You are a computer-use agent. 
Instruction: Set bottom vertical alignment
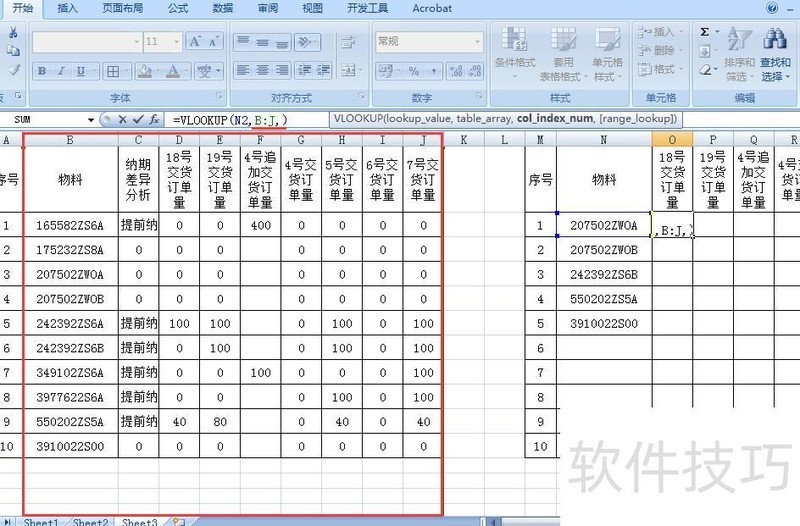point(282,42)
